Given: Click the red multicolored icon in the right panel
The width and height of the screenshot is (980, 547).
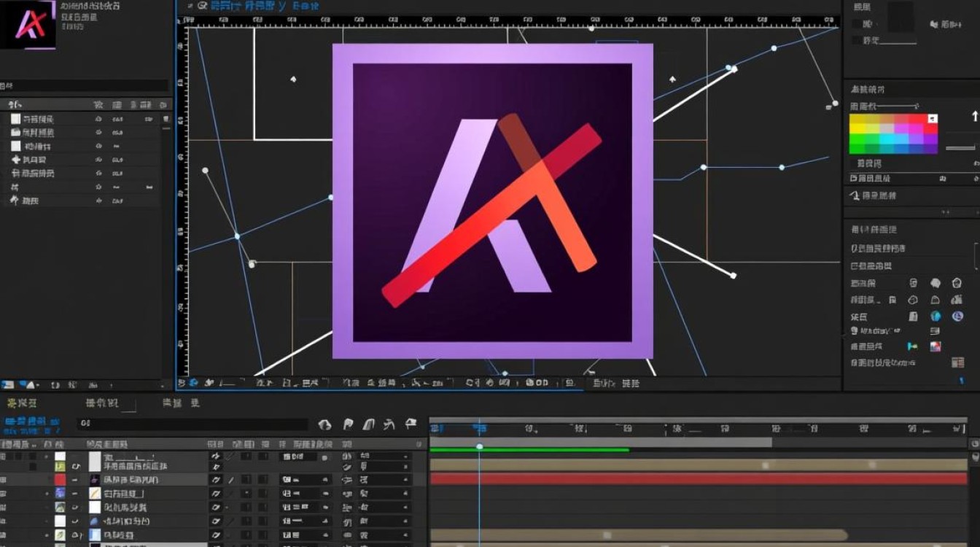Looking at the screenshot, I should pos(936,346).
